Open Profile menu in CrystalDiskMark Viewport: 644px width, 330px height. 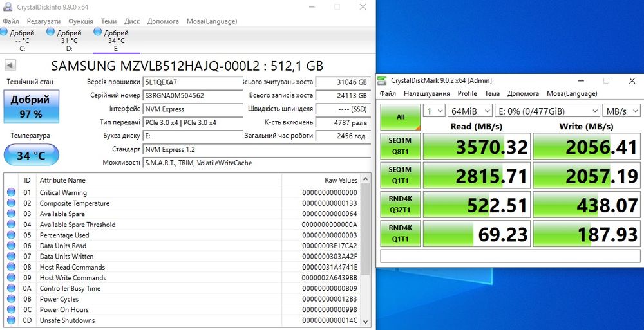pos(467,93)
